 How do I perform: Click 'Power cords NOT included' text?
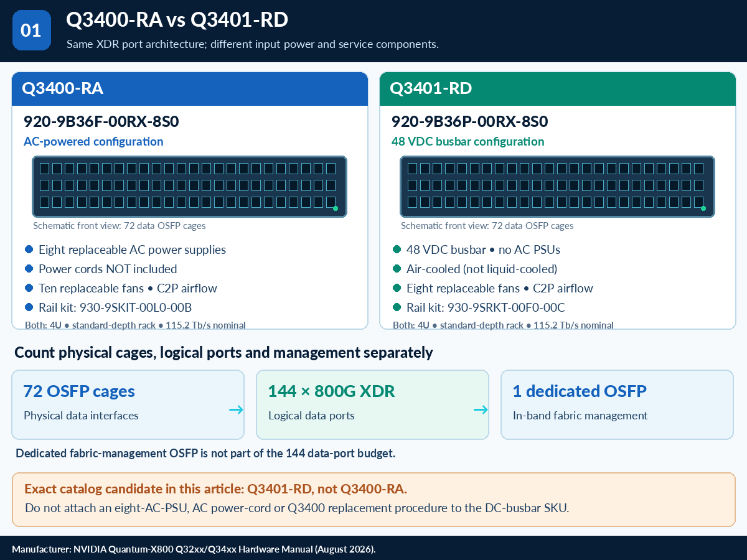click(108, 269)
